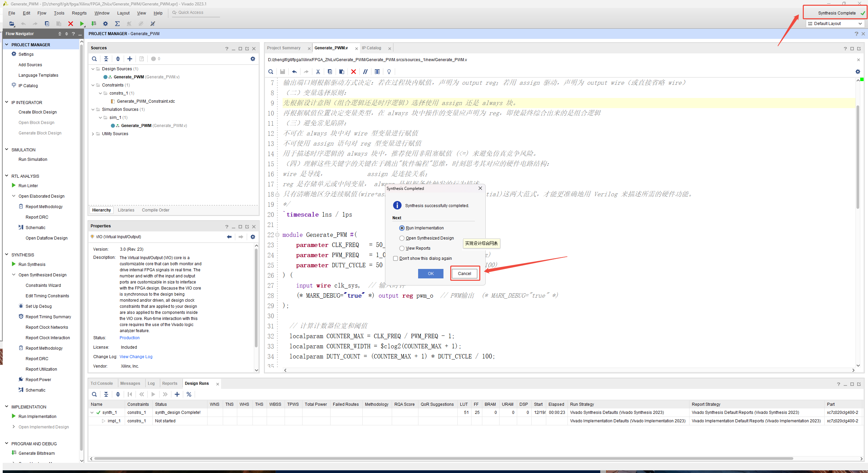
Task: Open the Reports menu
Action: point(79,13)
